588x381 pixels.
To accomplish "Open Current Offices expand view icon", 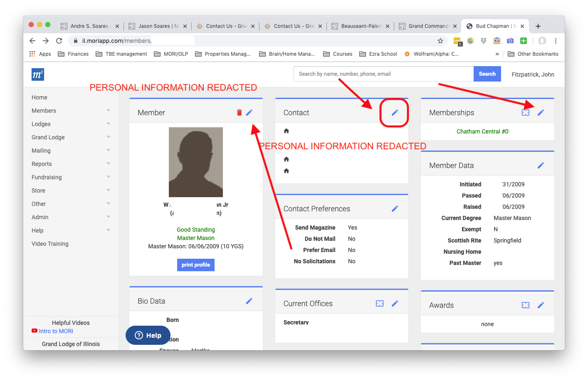I will [x=380, y=304].
